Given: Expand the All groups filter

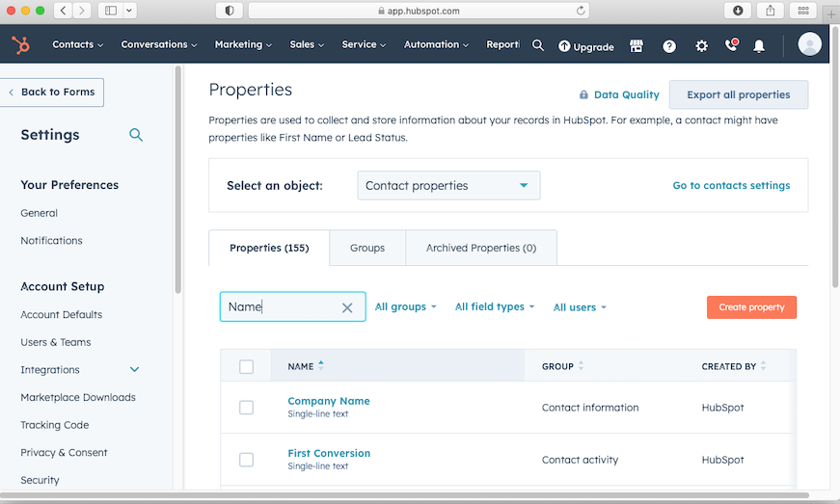Looking at the screenshot, I should point(405,306).
